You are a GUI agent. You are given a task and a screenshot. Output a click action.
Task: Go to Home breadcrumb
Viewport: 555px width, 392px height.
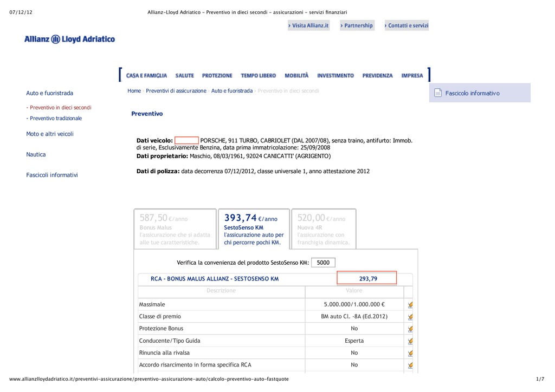pyautogui.click(x=134, y=91)
